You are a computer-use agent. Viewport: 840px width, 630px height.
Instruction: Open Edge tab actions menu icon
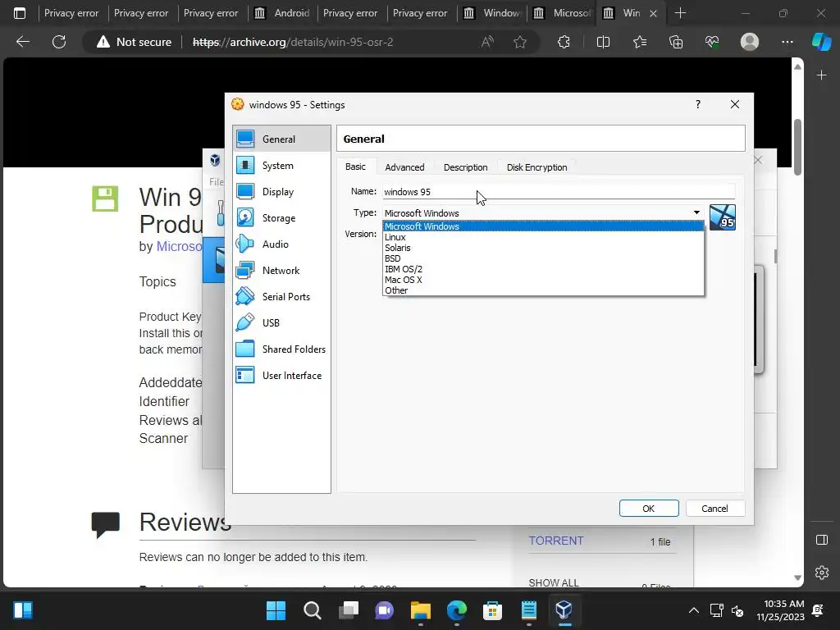tap(20, 13)
